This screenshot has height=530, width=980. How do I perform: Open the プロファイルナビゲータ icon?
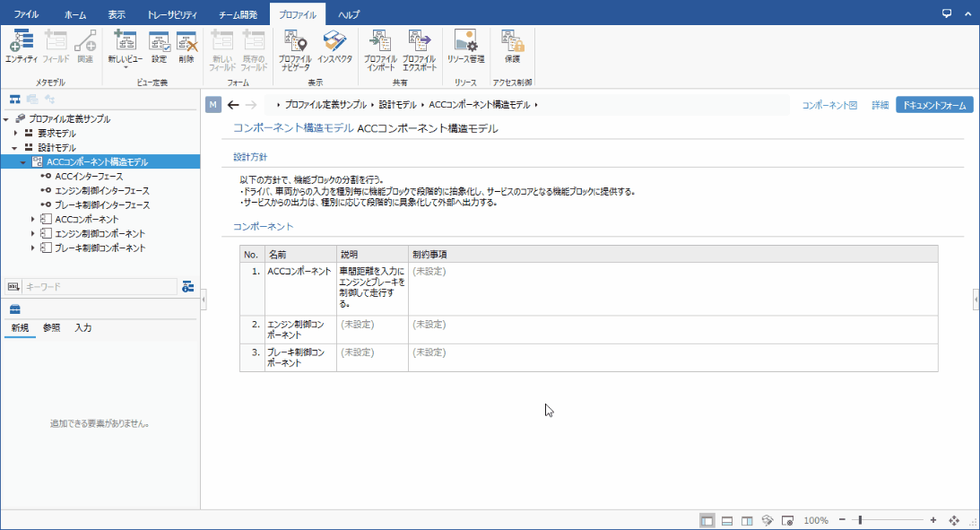tap(294, 45)
